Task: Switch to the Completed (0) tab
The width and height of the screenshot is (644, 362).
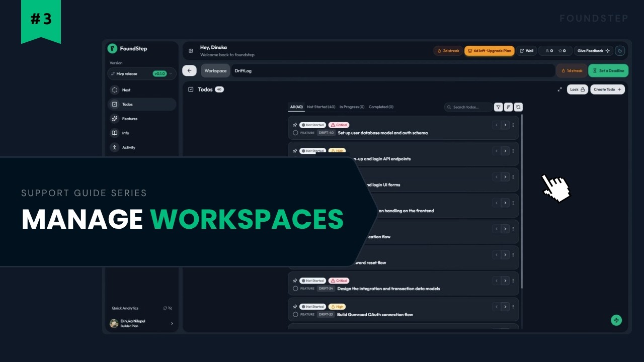Action: [x=381, y=107]
